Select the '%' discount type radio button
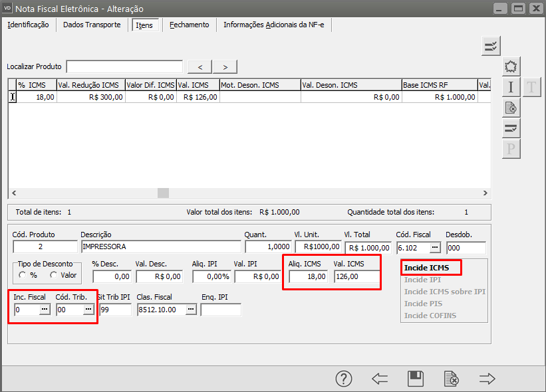This screenshot has width=546, height=392. pyautogui.click(x=23, y=275)
